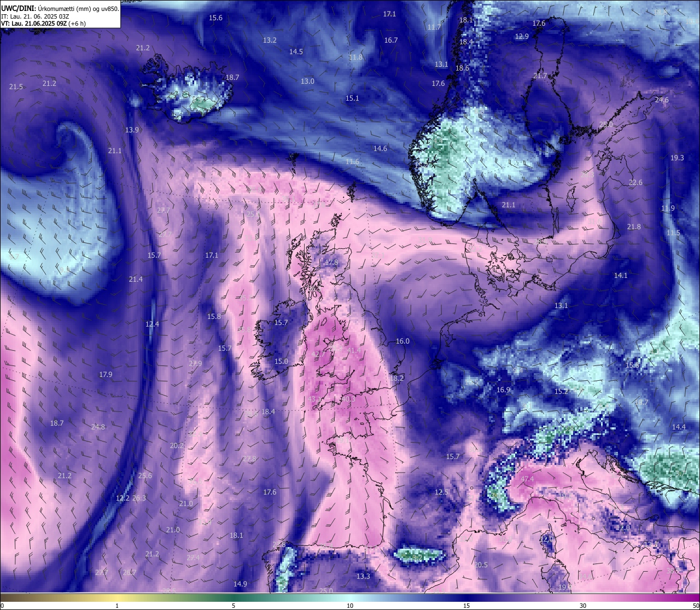
Task: Click the 11.5 value on the map
Action: (673, 233)
